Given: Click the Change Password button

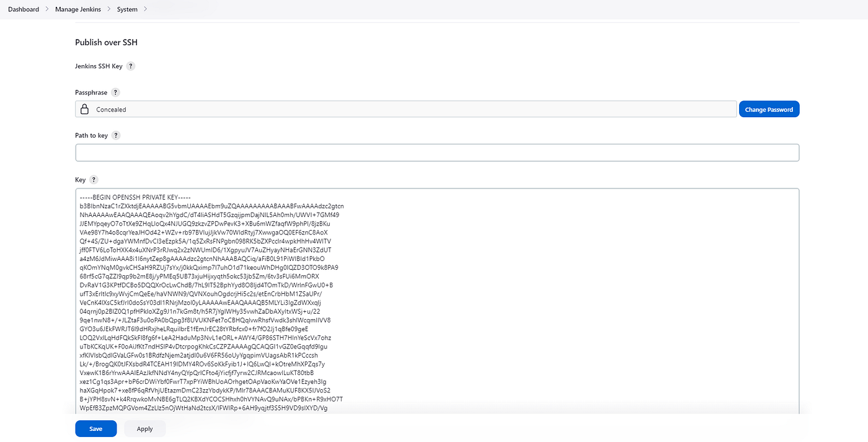Looking at the screenshot, I should tap(769, 109).
